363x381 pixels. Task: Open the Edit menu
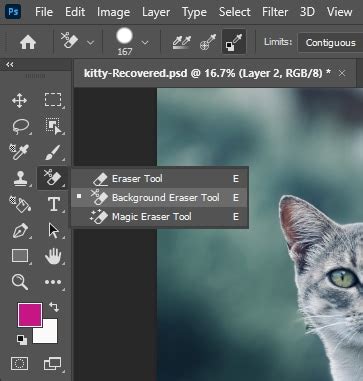[x=75, y=12]
